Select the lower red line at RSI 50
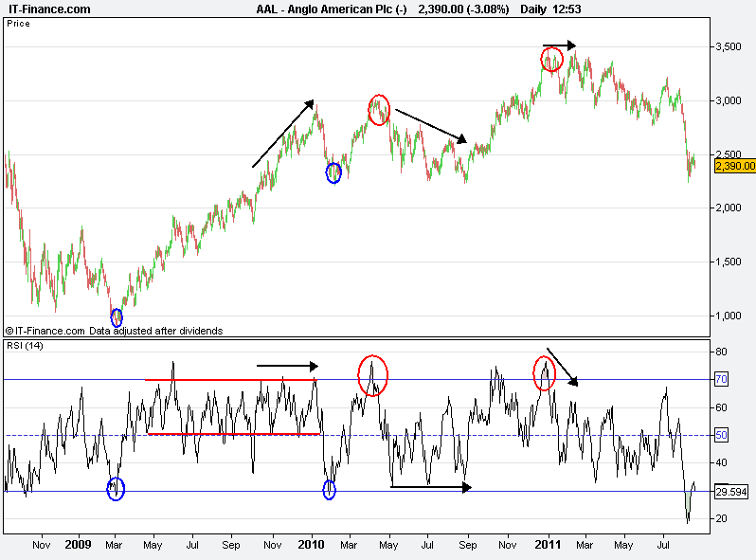The height and width of the screenshot is (560, 756). coord(233,434)
